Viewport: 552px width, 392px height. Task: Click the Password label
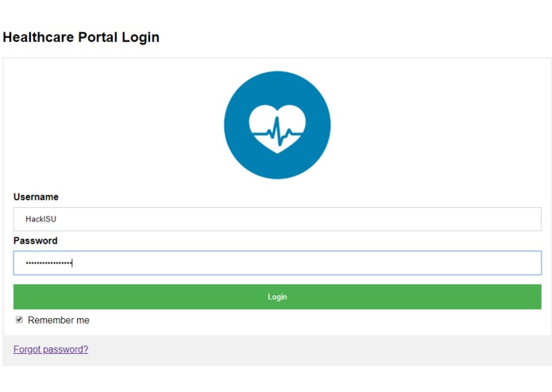tap(36, 240)
